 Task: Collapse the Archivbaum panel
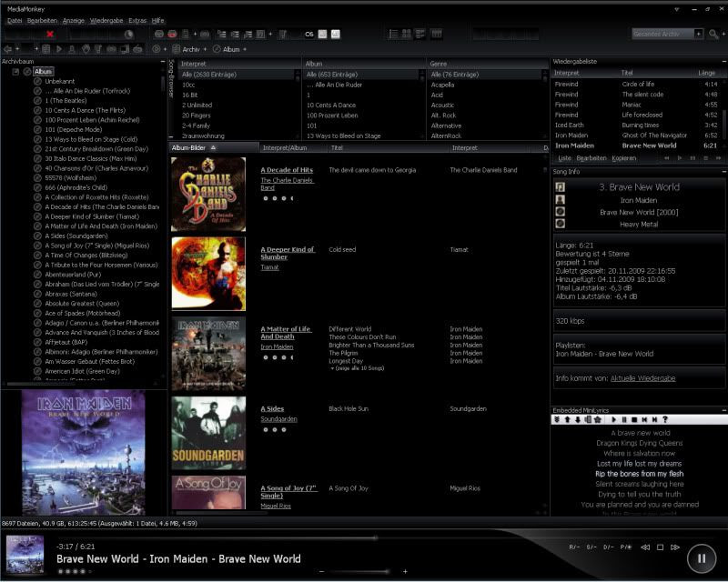[x=163, y=61]
